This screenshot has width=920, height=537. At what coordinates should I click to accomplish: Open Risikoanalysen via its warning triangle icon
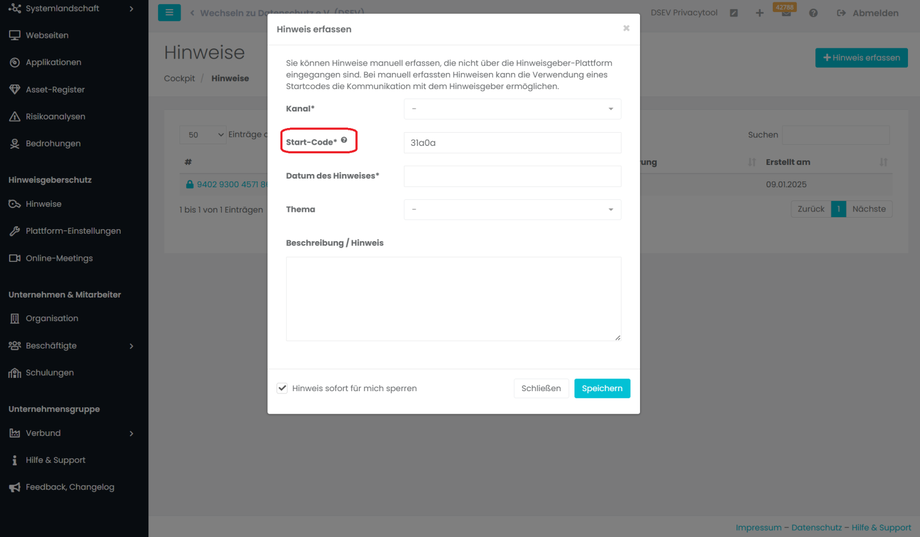15,117
